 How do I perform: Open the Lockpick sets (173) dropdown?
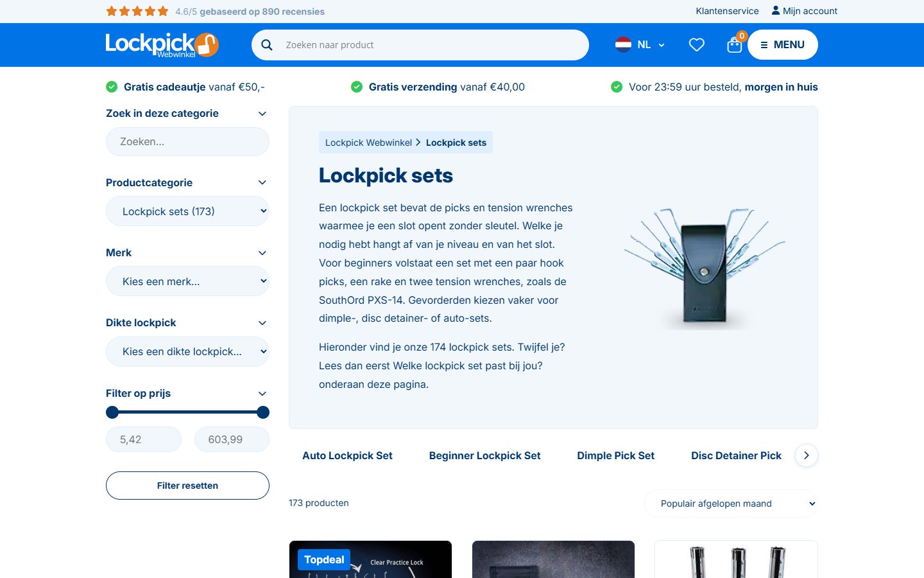coord(187,211)
